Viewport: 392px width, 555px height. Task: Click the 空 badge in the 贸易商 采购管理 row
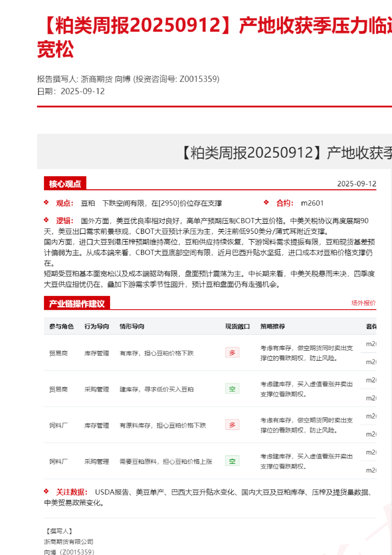point(232,389)
